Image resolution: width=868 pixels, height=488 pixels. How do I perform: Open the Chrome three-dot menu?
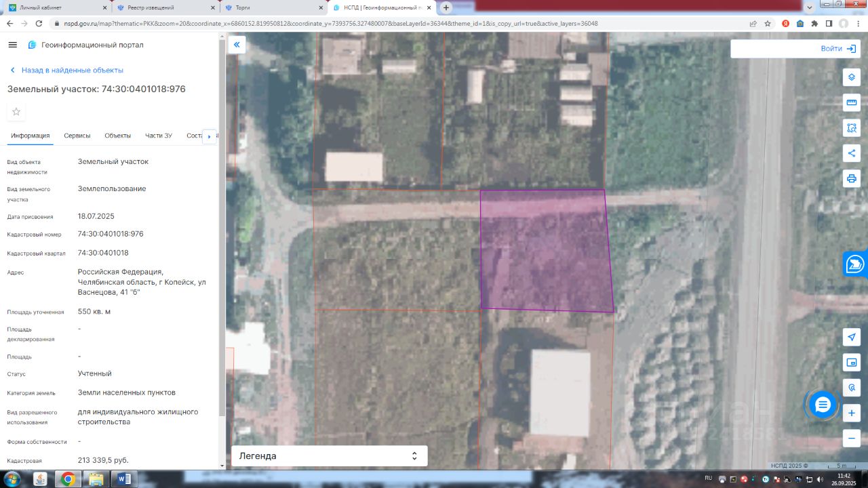click(858, 23)
